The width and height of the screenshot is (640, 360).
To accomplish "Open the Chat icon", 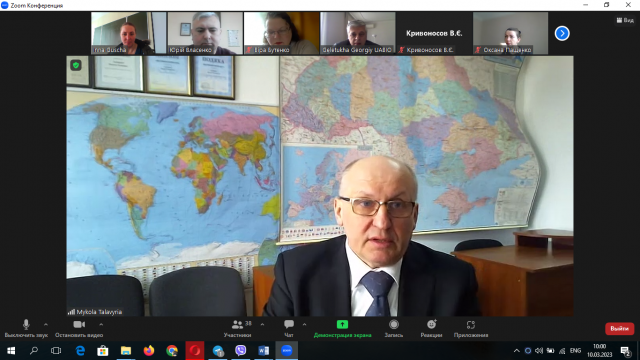I will [x=289, y=325].
